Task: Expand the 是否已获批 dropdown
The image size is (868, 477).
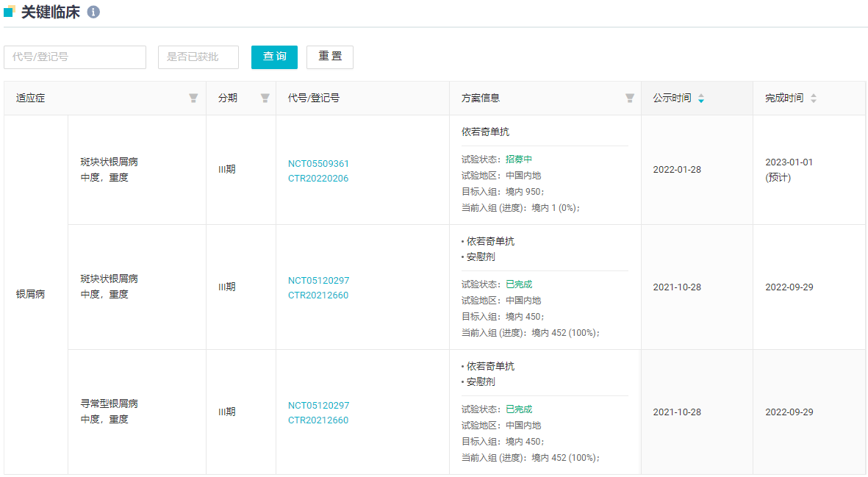Action: [198, 57]
